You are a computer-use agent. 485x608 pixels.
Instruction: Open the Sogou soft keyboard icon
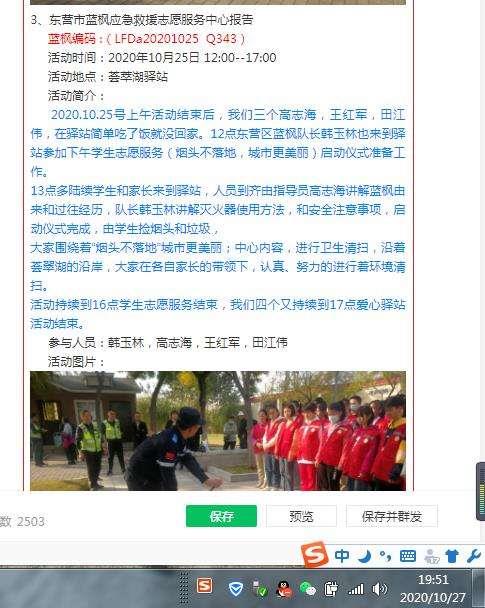pos(407,556)
